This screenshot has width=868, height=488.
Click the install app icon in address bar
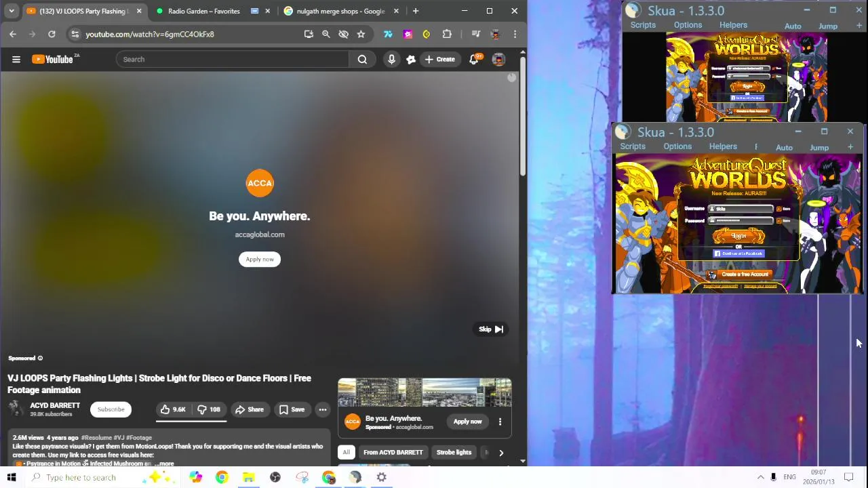click(x=309, y=34)
